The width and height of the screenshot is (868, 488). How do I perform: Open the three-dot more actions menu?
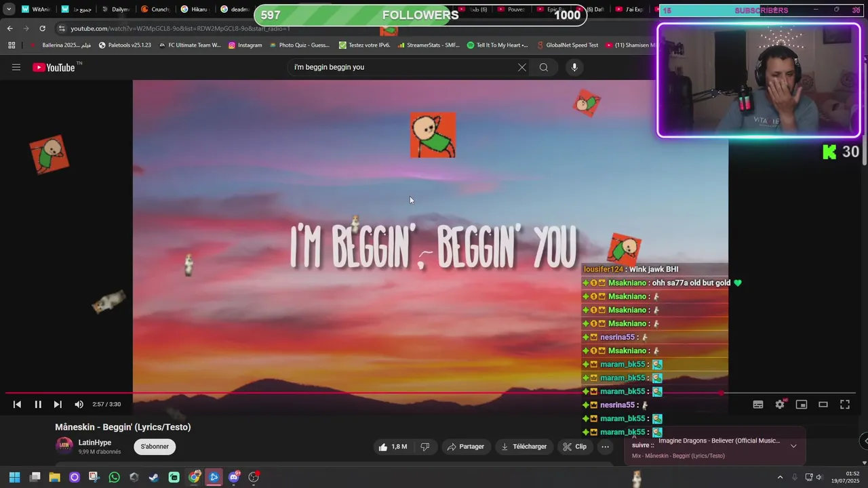[605, 447]
